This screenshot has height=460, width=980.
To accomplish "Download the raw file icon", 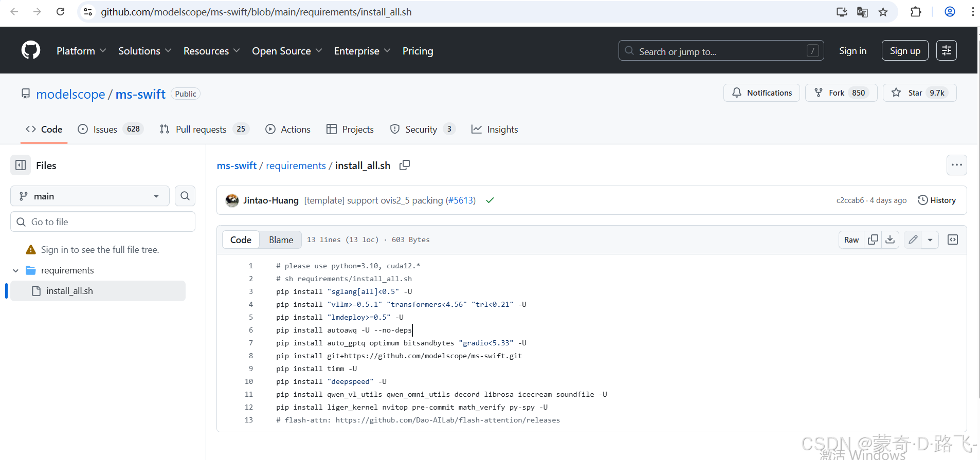I will 890,240.
